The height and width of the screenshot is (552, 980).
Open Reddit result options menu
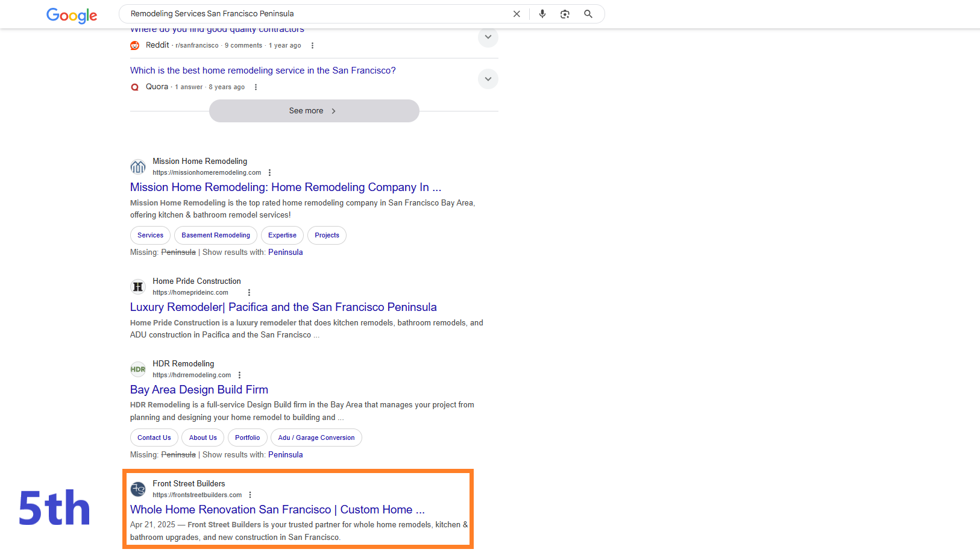[x=312, y=46]
